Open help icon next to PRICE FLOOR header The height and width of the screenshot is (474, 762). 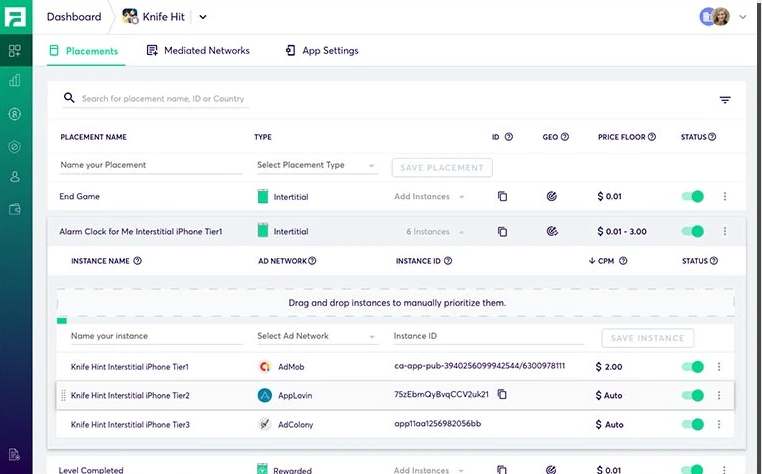tap(652, 137)
